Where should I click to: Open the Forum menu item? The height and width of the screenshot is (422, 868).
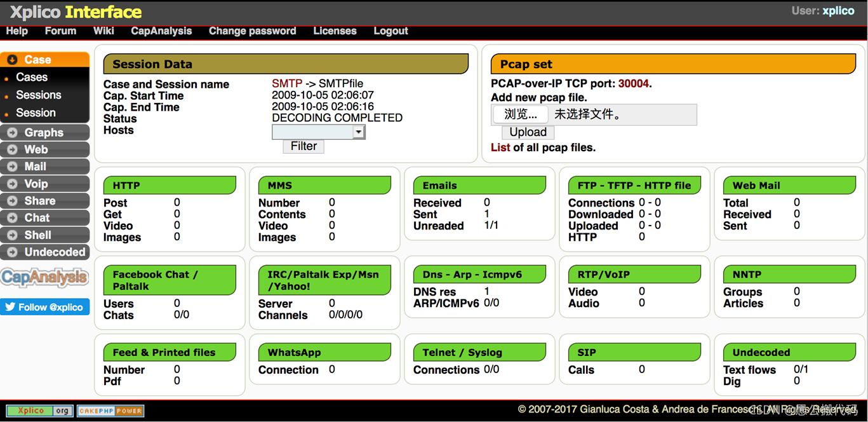tap(60, 31)
